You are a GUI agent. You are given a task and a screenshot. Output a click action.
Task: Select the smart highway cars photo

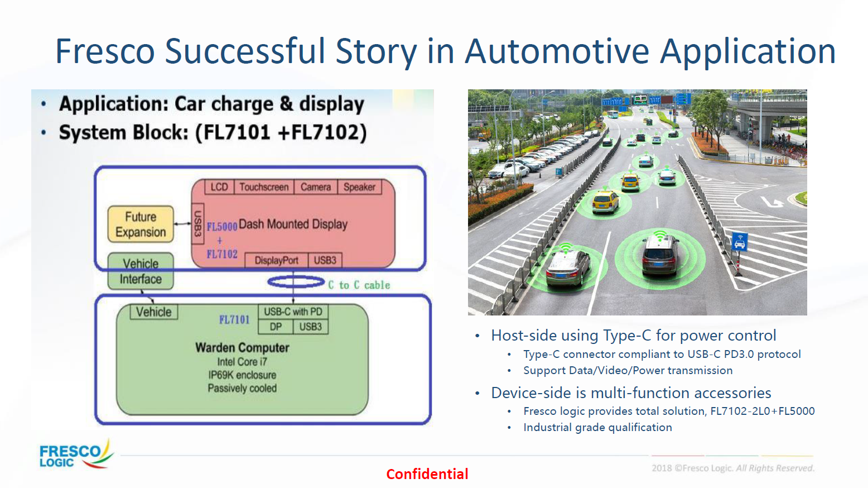click(x=638, y=202)
